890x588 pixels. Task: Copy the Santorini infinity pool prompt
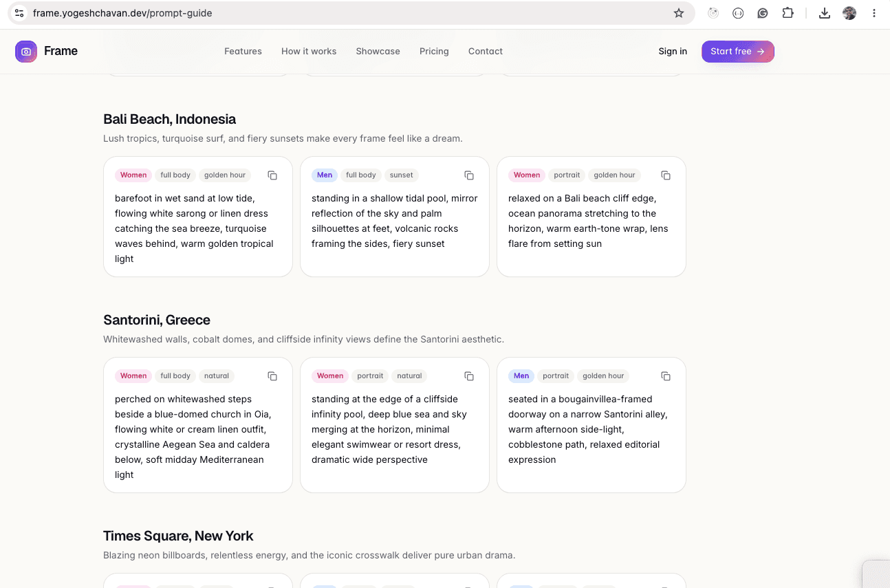click(469, 376)
